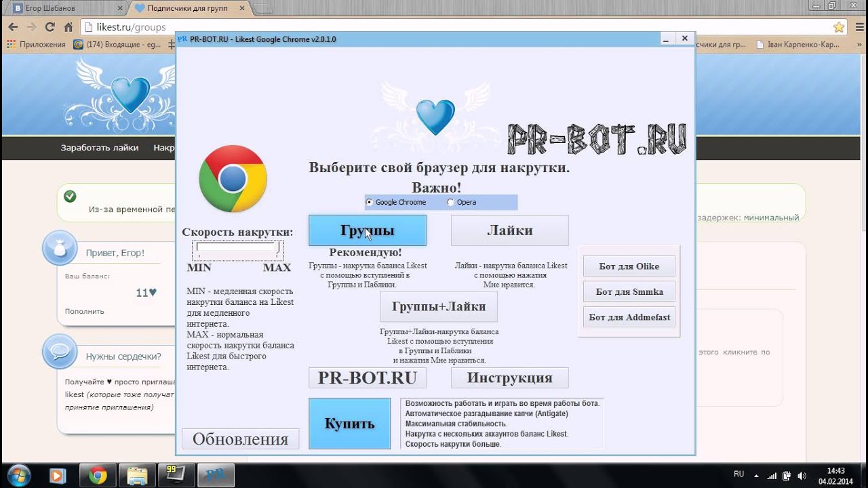Bookmark this page with the star
Screen dimensions: 868x488
839,27
